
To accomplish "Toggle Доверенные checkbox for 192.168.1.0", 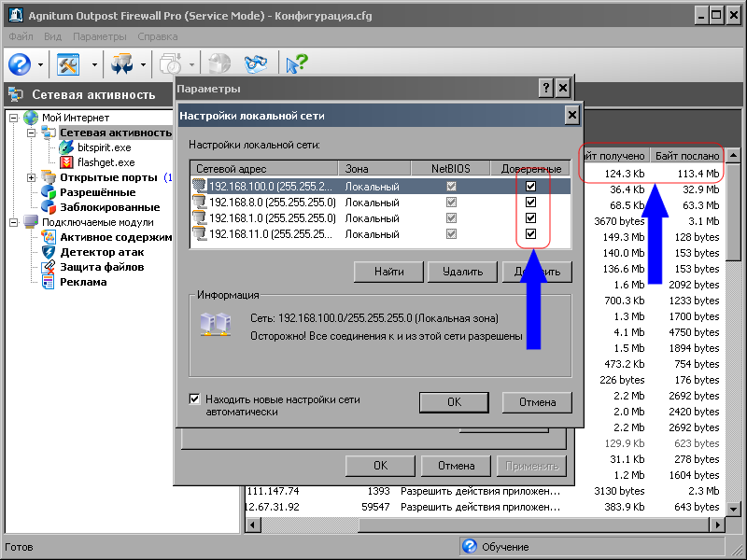I will click(x=530, y=218).
